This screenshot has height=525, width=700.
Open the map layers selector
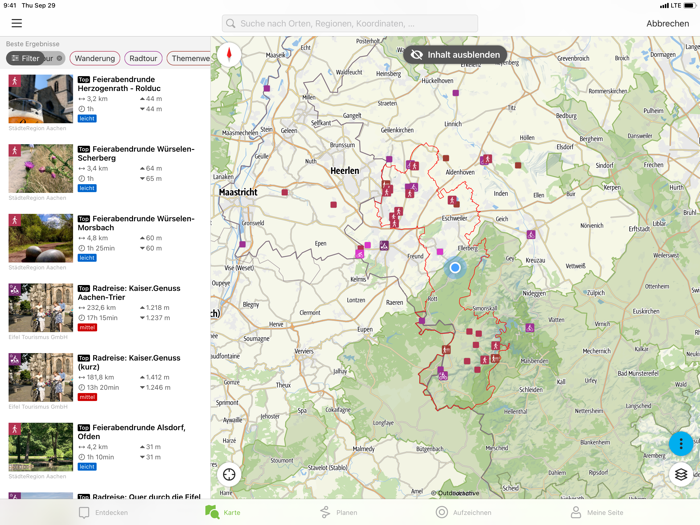[681, 474]
